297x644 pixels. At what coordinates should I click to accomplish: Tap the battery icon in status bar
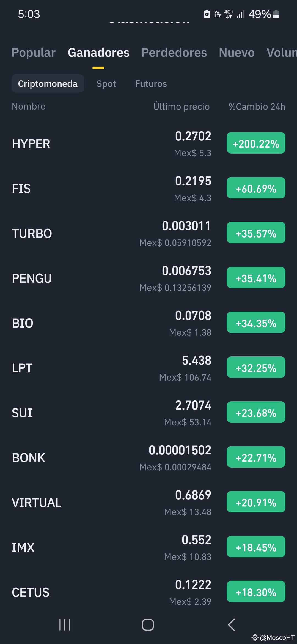(277, 14)
